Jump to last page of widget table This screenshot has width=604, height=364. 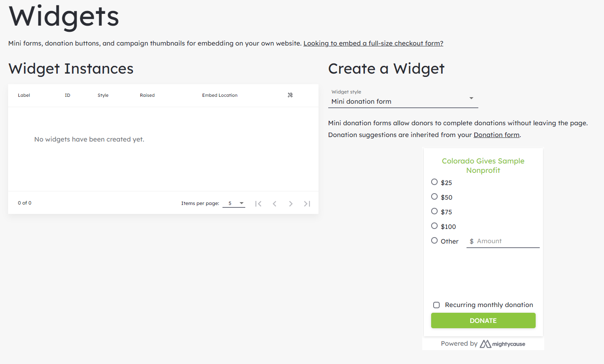307,204
